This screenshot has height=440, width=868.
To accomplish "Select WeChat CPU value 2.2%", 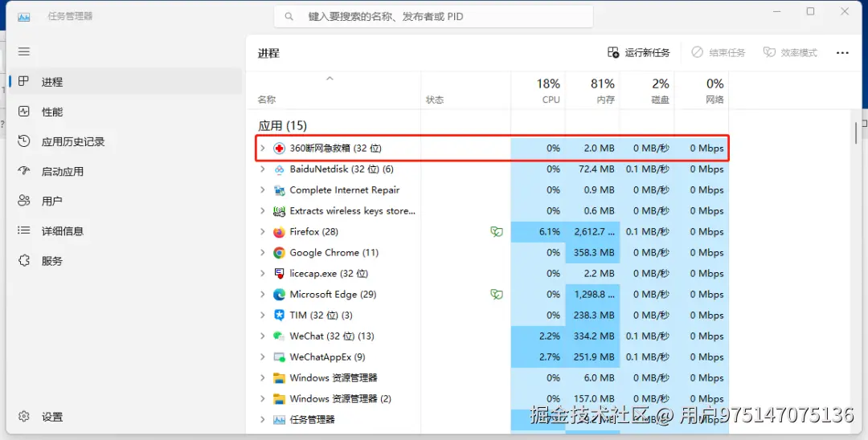I will click(549, 336).
